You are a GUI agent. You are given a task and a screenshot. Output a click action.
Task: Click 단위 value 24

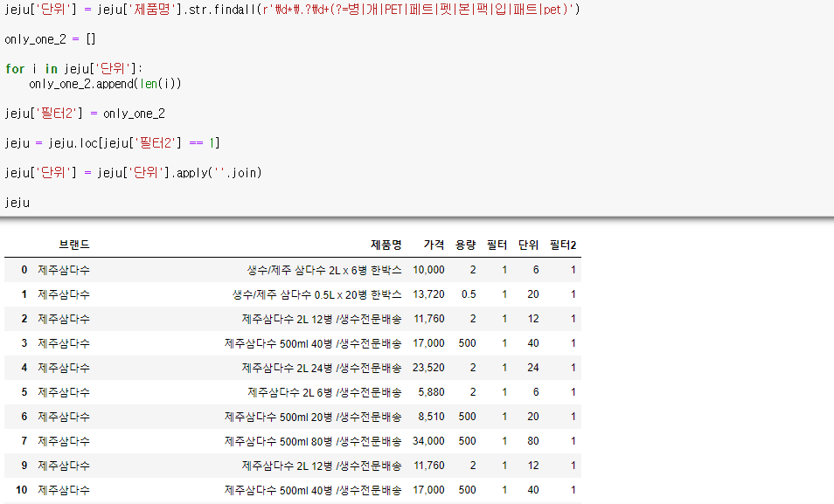[533, 368]
